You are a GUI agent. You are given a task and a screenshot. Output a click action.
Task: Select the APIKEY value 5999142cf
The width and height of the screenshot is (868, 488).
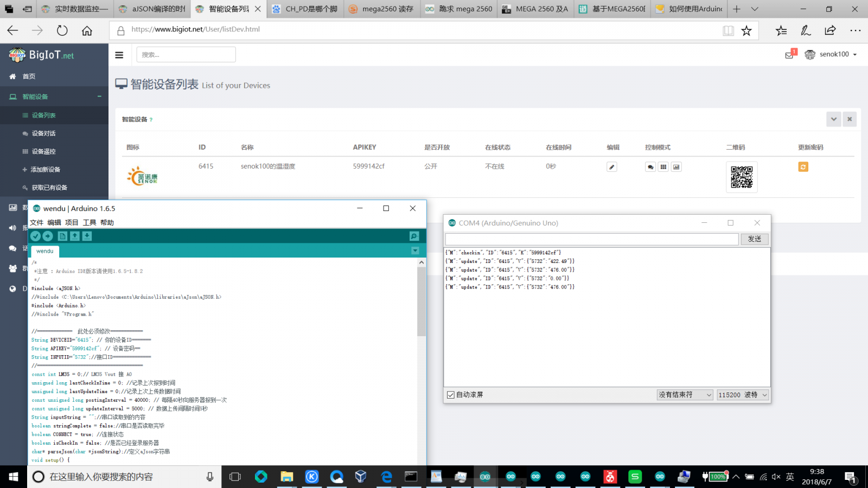pyautogui.click(x=369, y=166)
